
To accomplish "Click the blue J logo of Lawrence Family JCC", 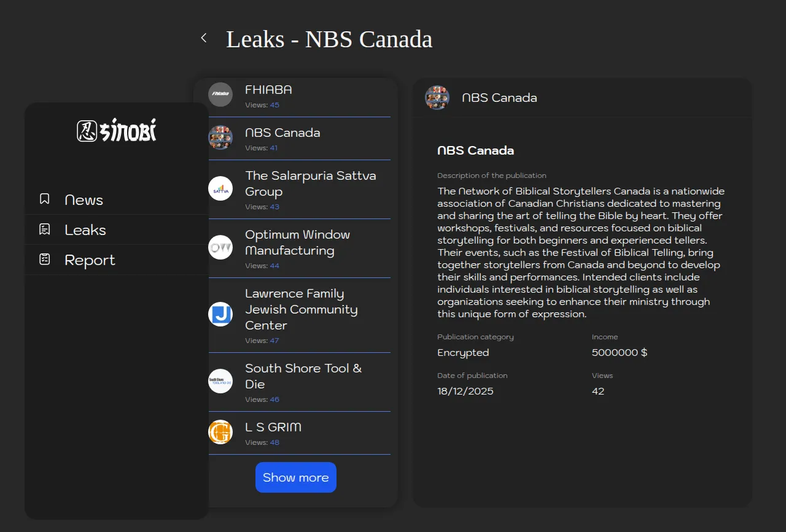I will [220, 314].
